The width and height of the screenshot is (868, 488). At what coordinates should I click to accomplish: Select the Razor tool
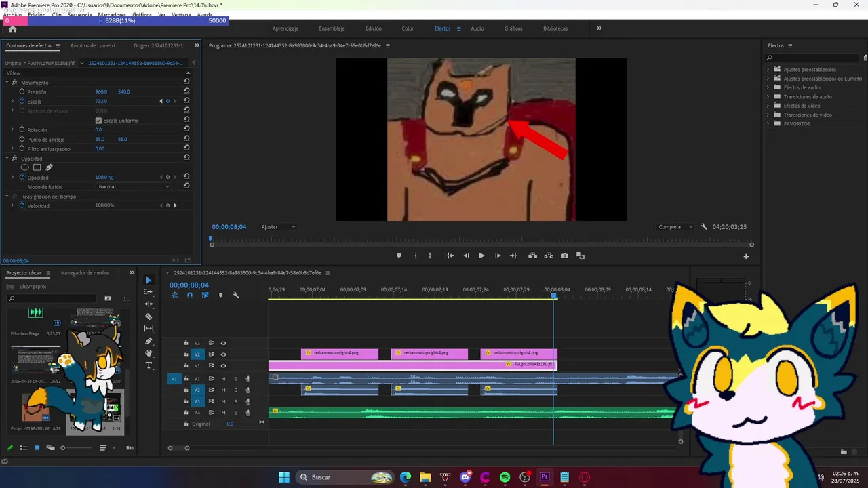point(149,317)
